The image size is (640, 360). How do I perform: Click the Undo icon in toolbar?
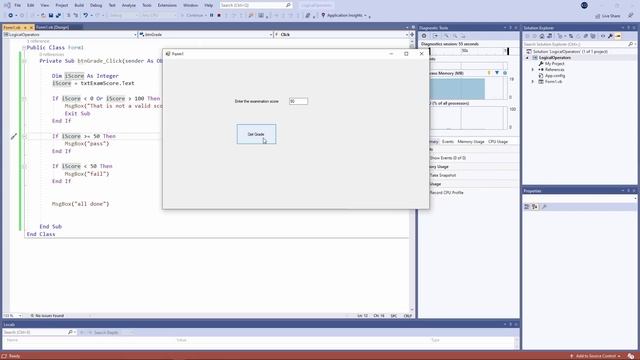(x=85, y=16)
